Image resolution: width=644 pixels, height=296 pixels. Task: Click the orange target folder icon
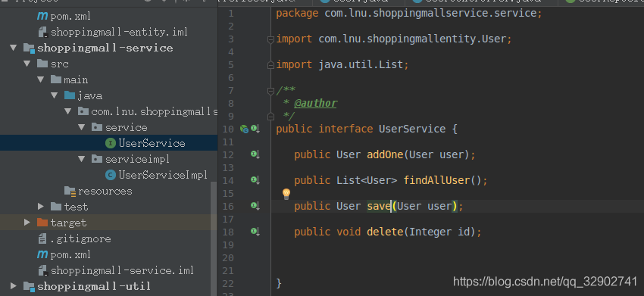click(42, 223)
